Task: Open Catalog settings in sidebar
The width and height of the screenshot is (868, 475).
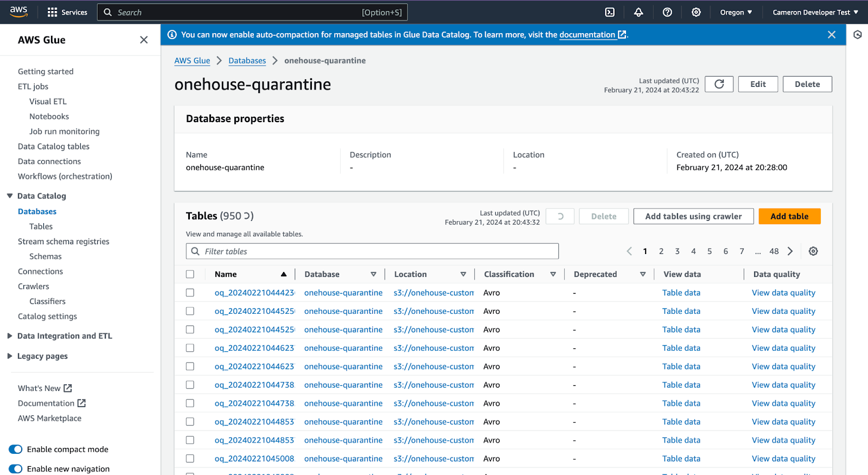Action: pyautogui.click(x=47, y=316)
